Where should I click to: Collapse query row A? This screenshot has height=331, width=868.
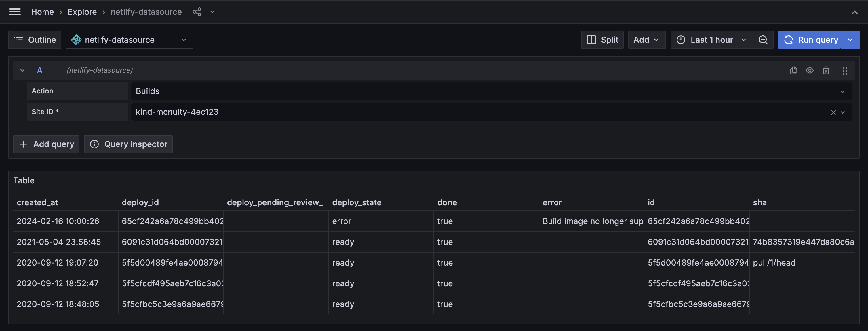[x=22, y=70]
